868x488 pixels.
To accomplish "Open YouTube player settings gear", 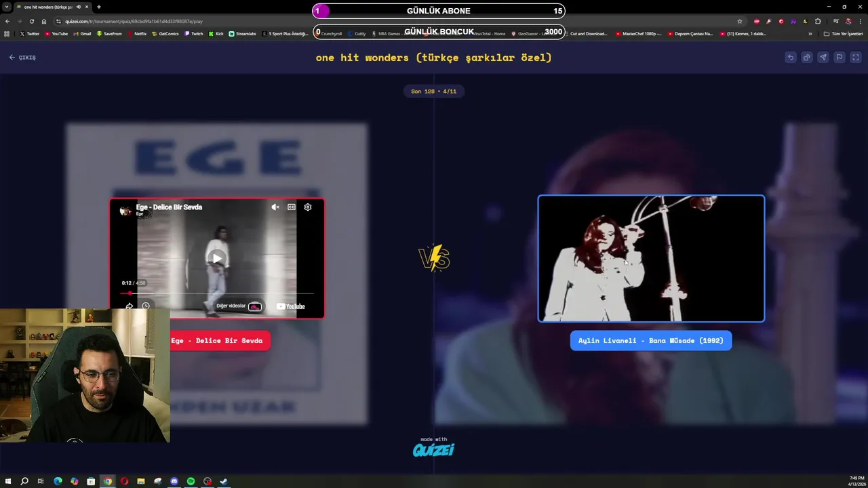I will click(308, 207).
